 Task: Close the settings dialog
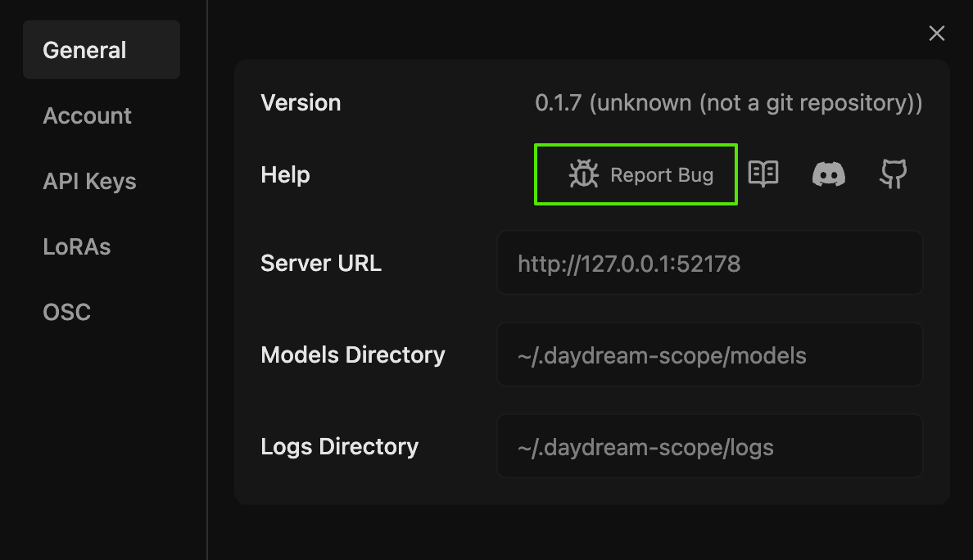(x=936, y=33)
